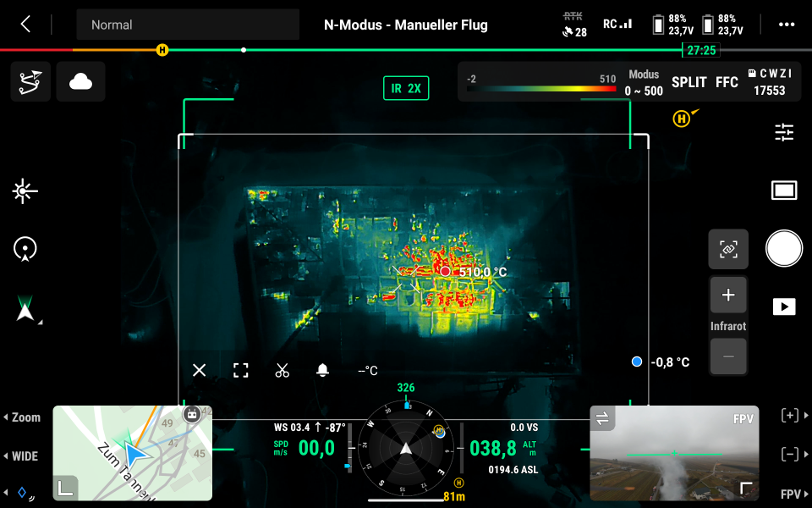The image size is (812, 508).
Task: Toggle SPLIT screen view
Action: click(689, 82)
